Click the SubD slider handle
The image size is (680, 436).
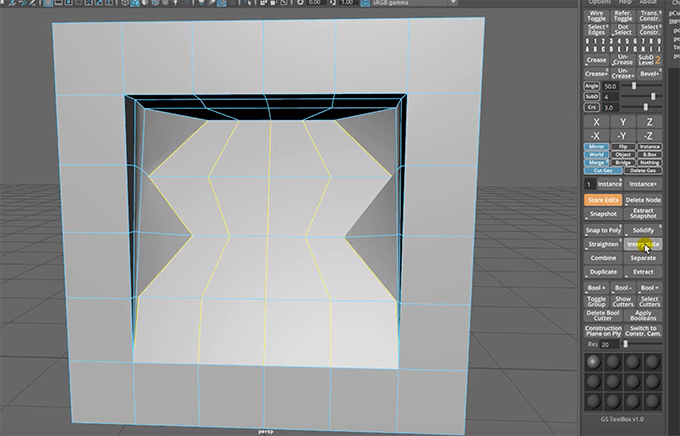(654, 96)
